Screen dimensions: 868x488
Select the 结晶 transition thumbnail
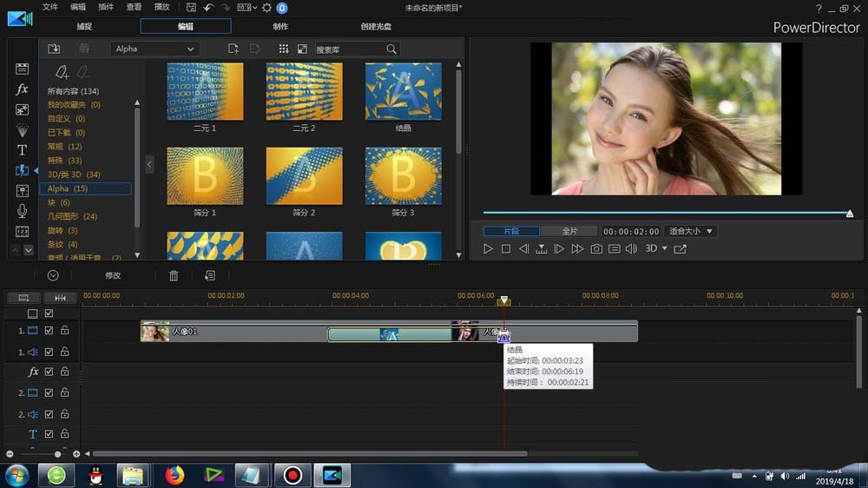[x=403, y=92]
